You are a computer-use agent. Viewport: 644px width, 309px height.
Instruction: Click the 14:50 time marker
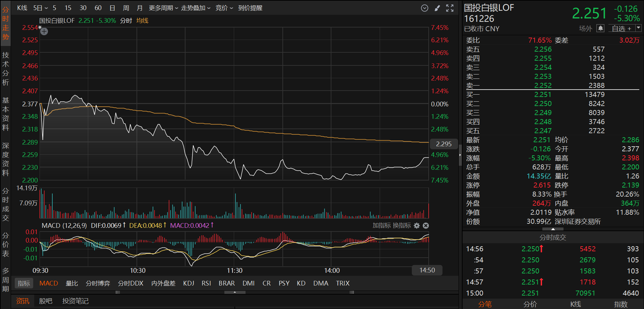[427, 270]
